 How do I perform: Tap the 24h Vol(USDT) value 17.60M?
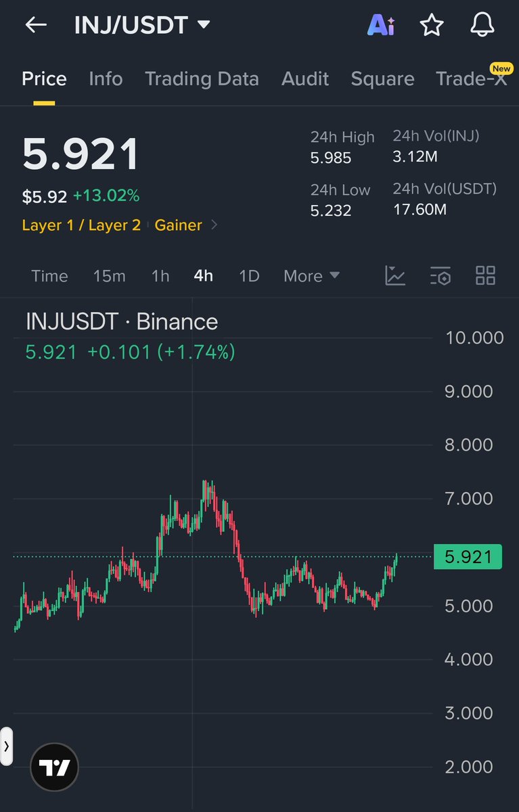420,210
